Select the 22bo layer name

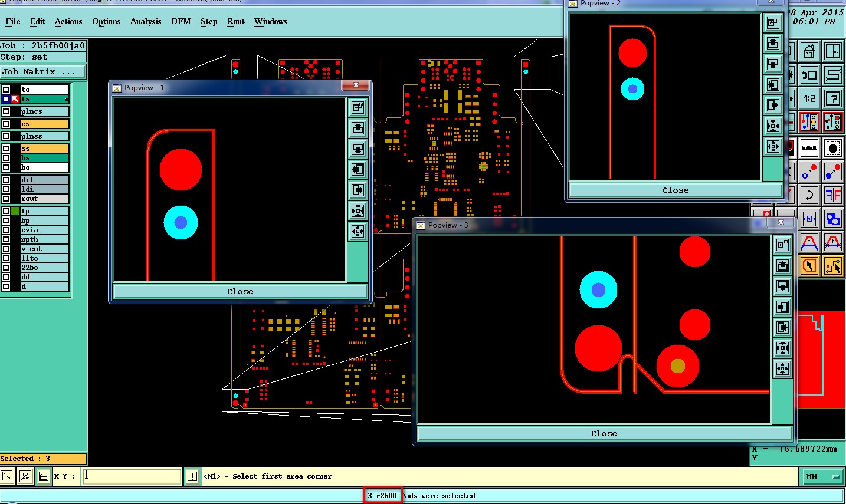[44, 268]
